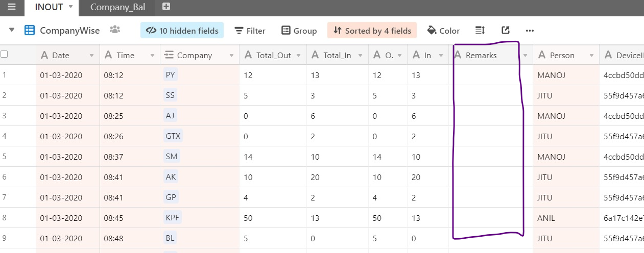The width and height of the screenshot is (644, 253).
Task: Click row number 5
Action: pyautogui.click(x=5, y=157)
